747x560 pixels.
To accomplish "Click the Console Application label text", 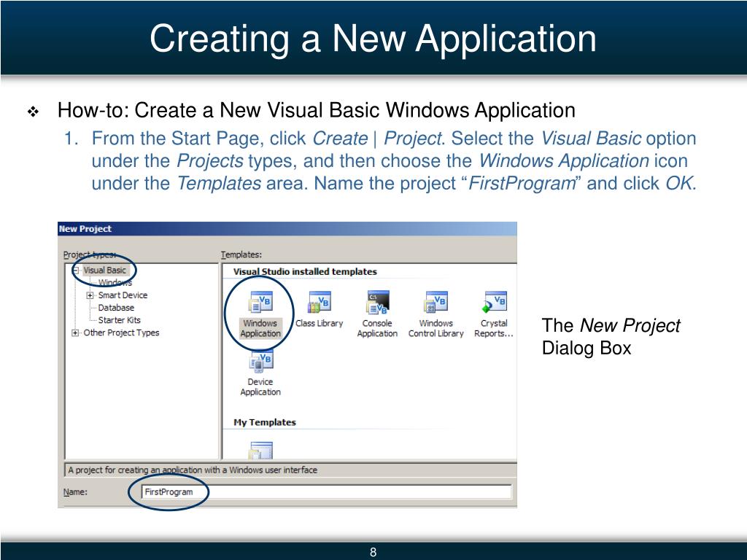I will (377, 329).
